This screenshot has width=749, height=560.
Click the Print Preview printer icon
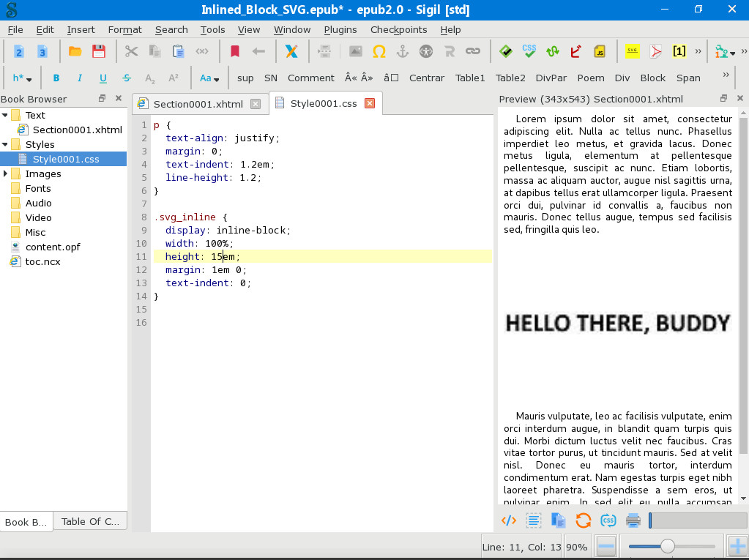click(633, 520)
